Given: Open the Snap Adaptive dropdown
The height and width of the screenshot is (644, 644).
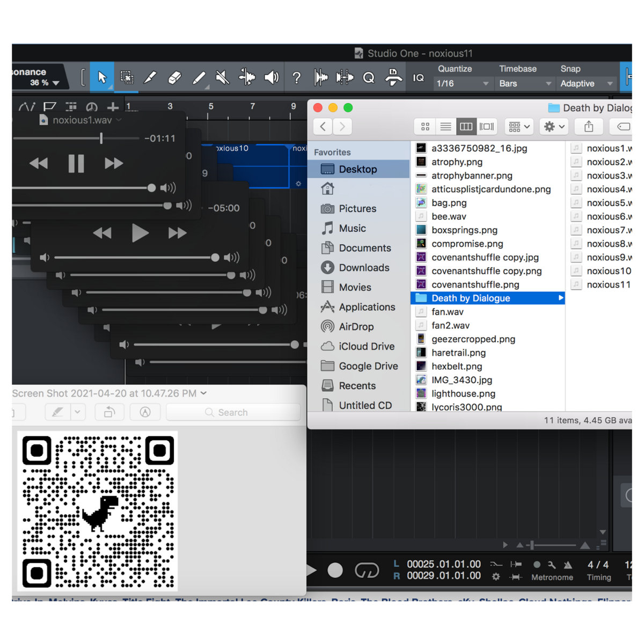Looking at the screenshot, I should (586, 84).
